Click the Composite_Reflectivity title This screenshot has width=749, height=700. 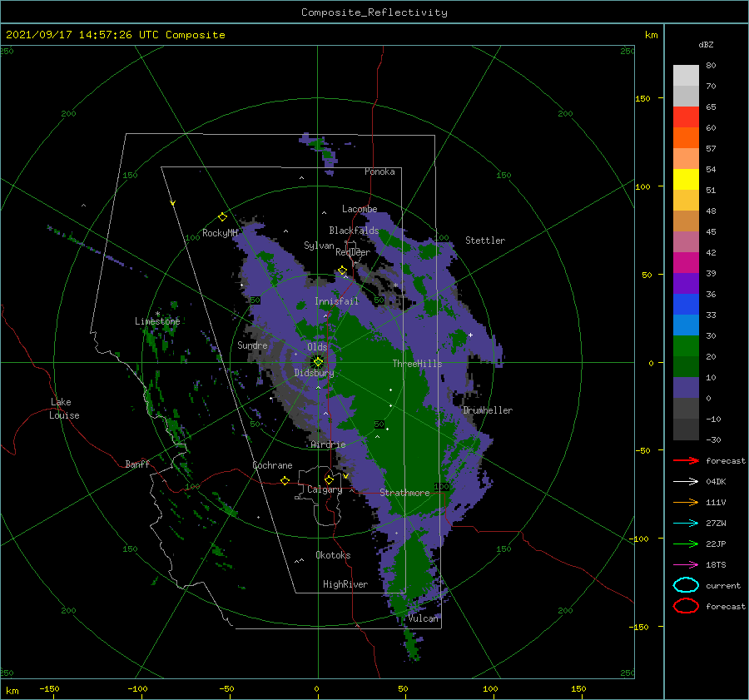(x=374, y=12)
